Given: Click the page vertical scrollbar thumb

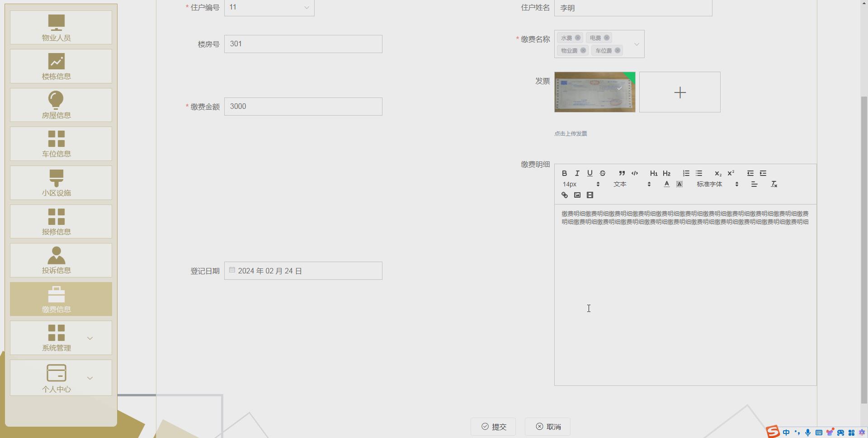Looking at the screenshot, I should click(864, 249).
